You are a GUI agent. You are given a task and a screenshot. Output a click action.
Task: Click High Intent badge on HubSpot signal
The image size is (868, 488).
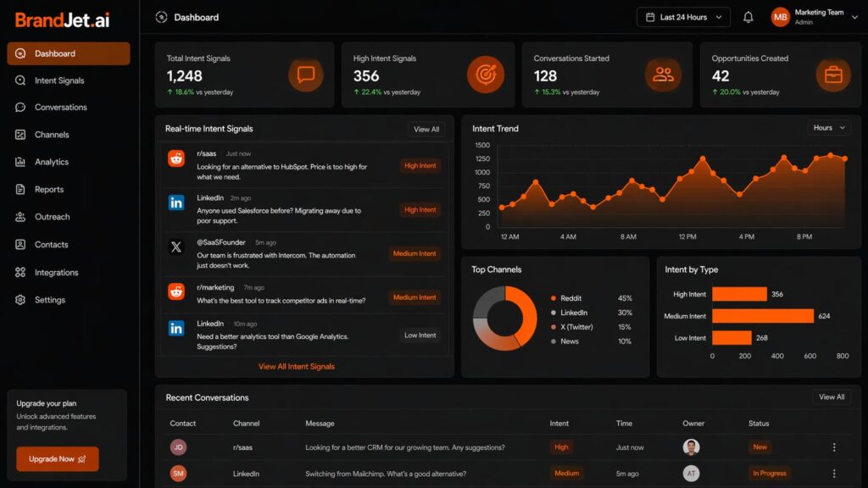tap(420, 165)
